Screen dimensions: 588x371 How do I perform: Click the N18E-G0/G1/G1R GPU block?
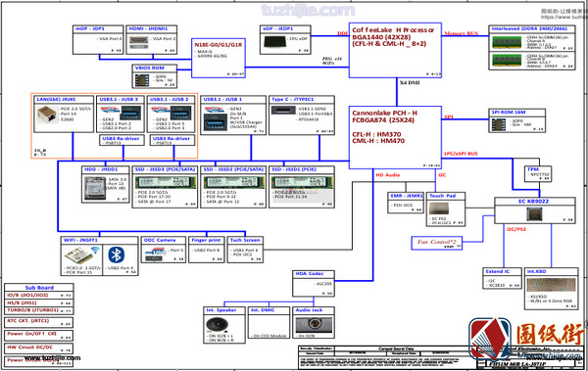tap(219, 58)
